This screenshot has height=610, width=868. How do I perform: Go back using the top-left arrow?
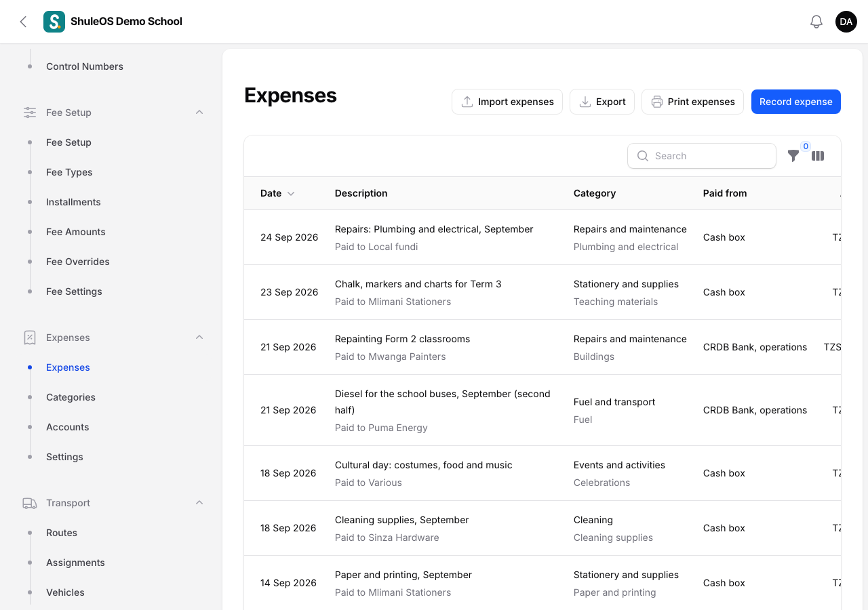(x=23, y=22)
